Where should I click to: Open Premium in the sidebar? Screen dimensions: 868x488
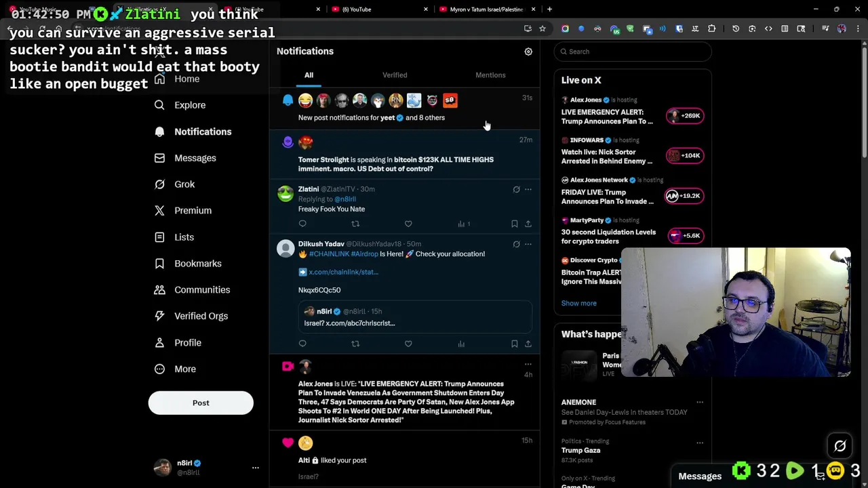coord(183,211)
